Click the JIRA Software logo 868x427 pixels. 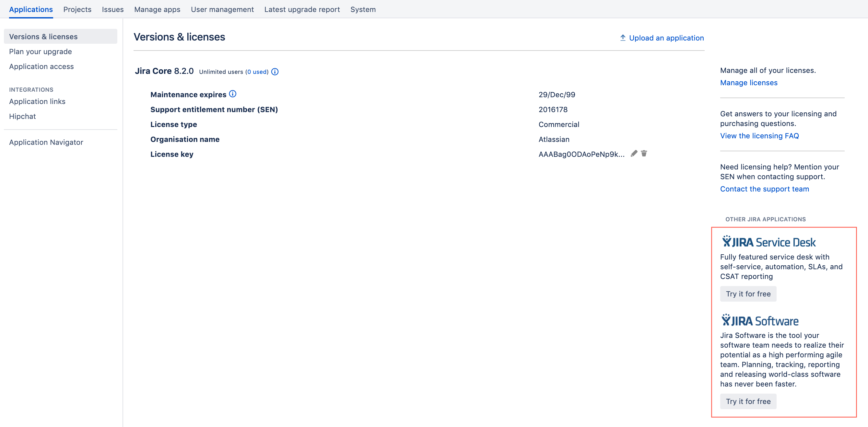(x=763, y=320)
